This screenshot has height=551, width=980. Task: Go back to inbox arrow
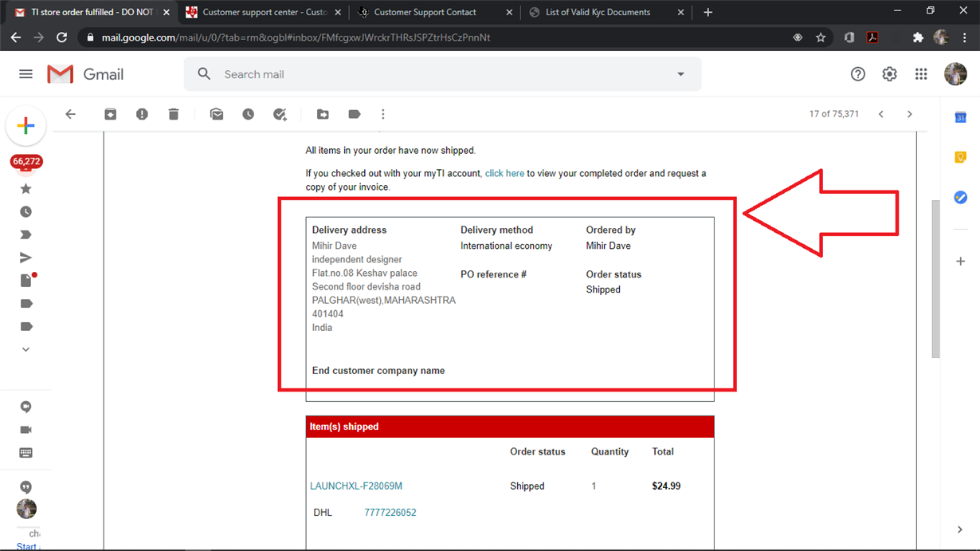click(x=70, y=114)
